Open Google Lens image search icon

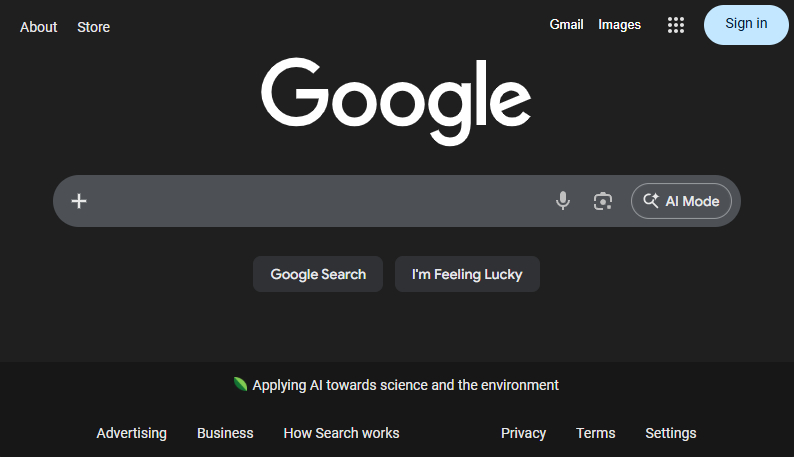pos(602,201)
